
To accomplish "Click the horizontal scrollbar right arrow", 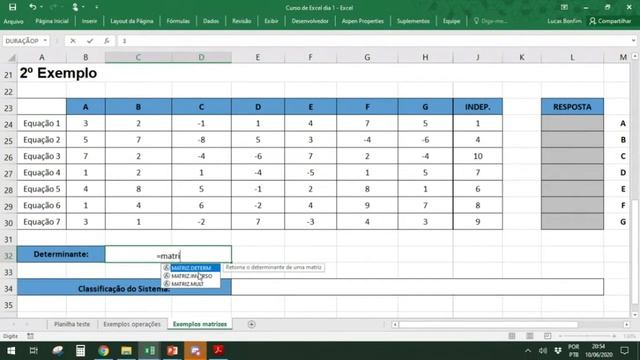I will 627,324.
